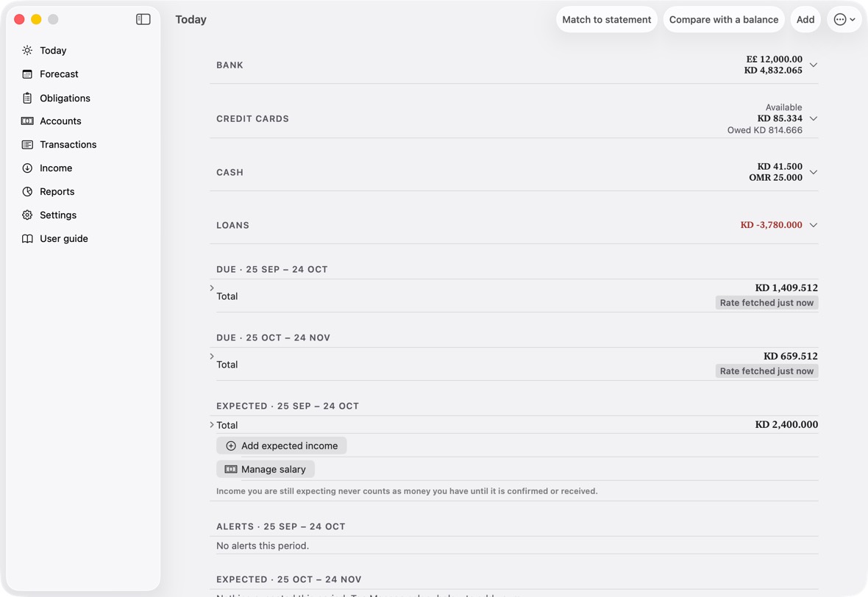Screen dimensions: 868x597
Task: Open the Transactions list
Action: click(68, 144)
